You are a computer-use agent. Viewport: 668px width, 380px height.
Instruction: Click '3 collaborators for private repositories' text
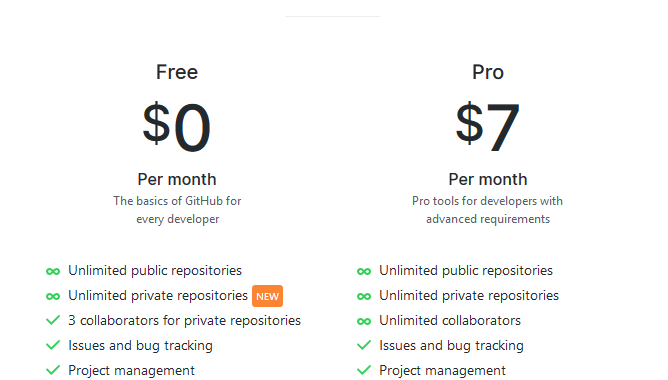pyautogui.click(x=184, y=320)
